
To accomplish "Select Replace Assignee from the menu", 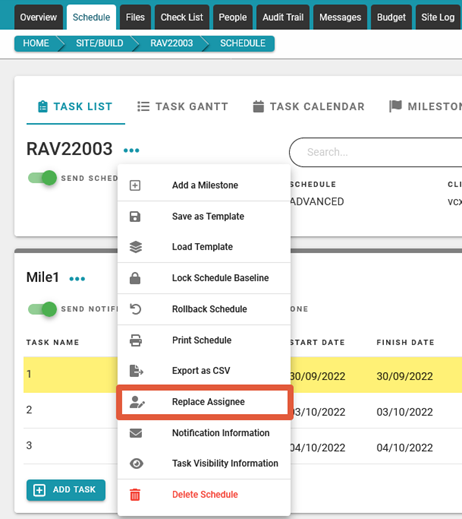I will click(204, 402).
